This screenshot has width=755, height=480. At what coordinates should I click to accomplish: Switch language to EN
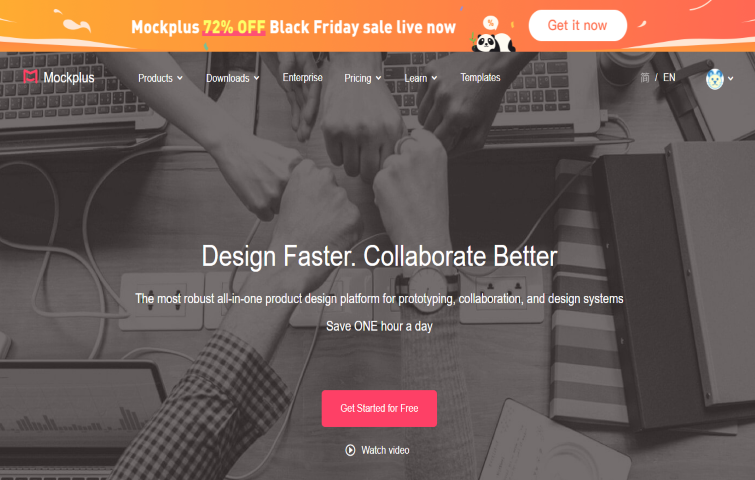pyautogui.click(x=669, y=78)
